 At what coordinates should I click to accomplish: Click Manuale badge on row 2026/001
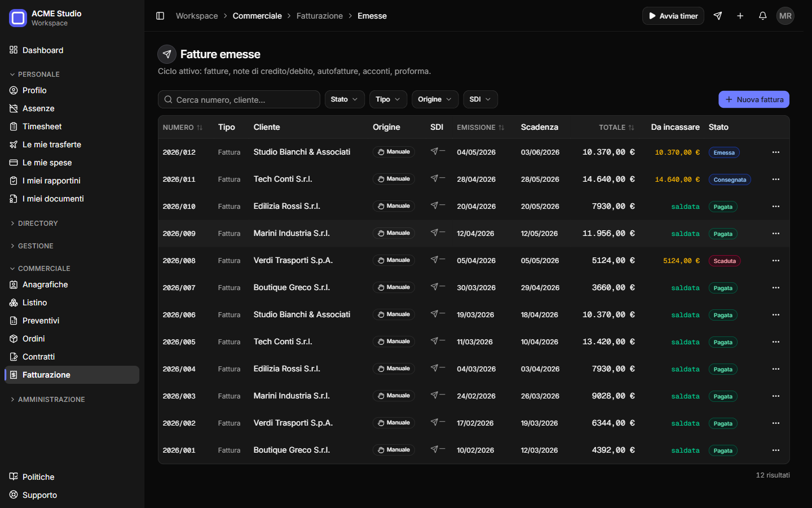[394, 450]
